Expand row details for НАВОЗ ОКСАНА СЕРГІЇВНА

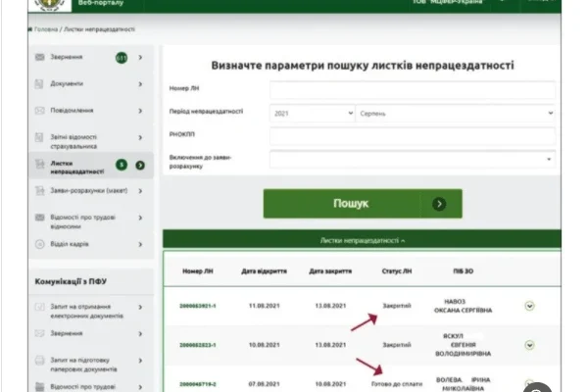(529, 306)
